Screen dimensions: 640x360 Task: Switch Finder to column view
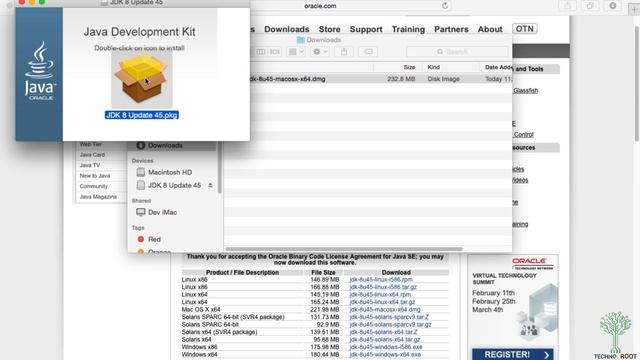tap(260, 52)
